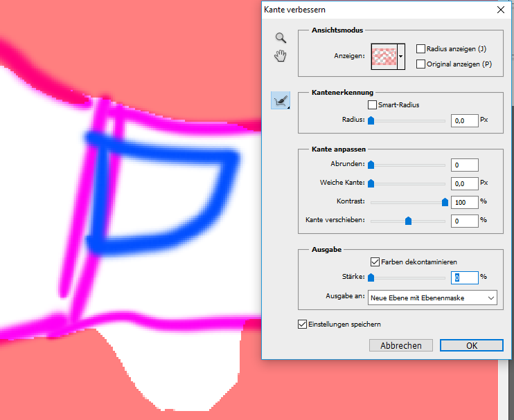
Task: Enable Original anzeigen (P) checkbox
Action: coord(420,64)
